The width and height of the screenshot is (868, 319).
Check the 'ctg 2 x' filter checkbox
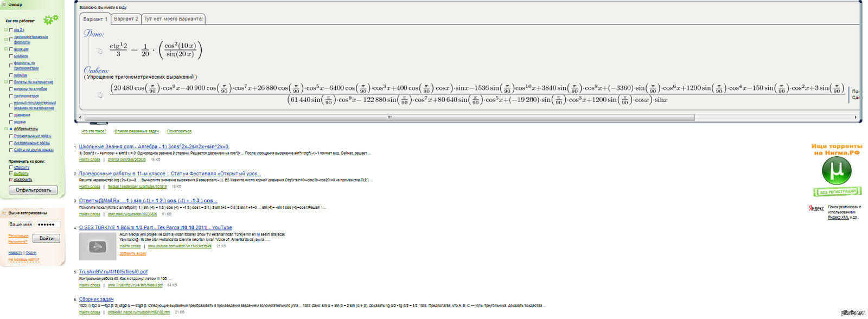coord(11,30)
